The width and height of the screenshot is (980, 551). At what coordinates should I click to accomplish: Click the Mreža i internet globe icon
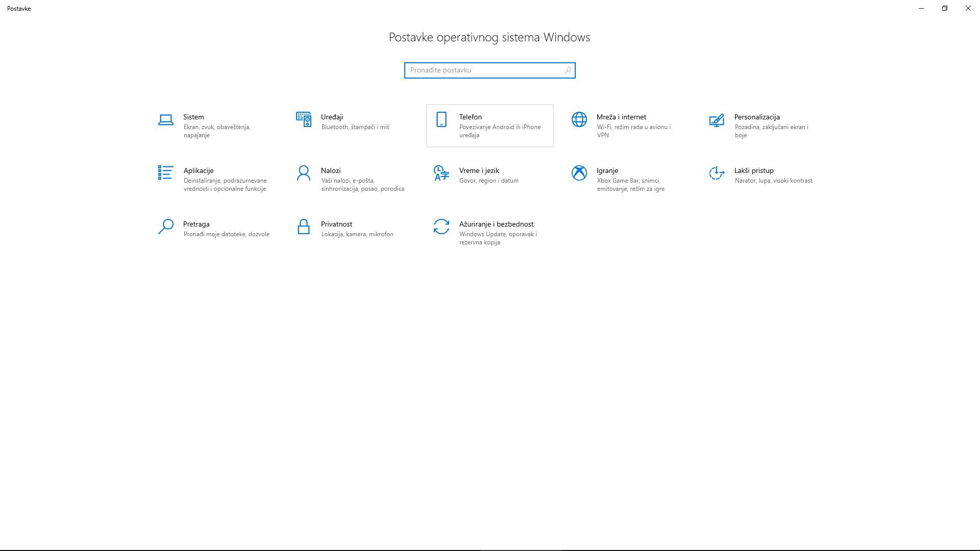[579, 120]
